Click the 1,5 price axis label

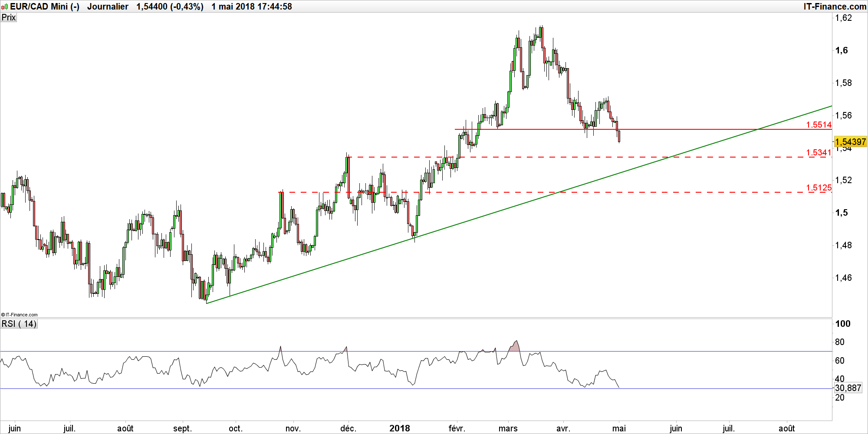pos(842,213)
